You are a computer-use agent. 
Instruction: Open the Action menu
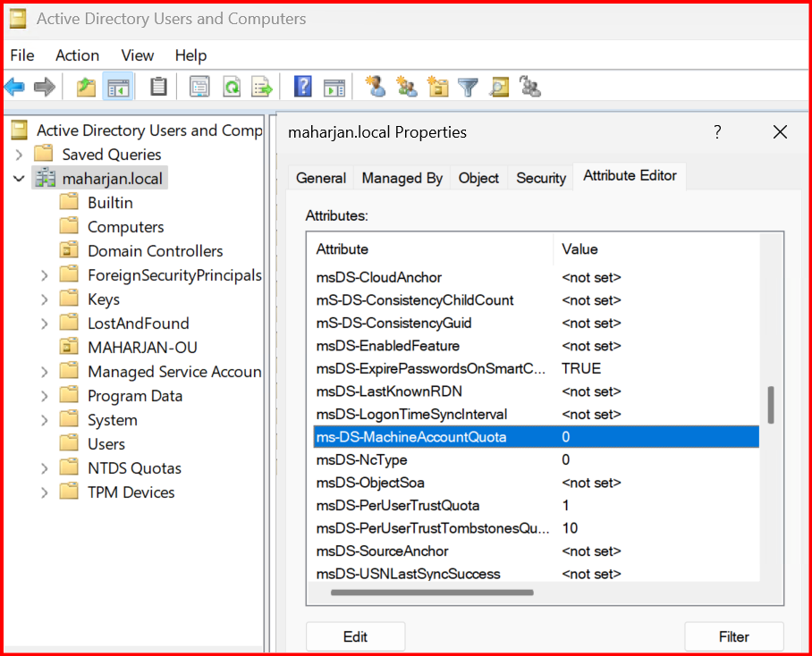(77, 55)
